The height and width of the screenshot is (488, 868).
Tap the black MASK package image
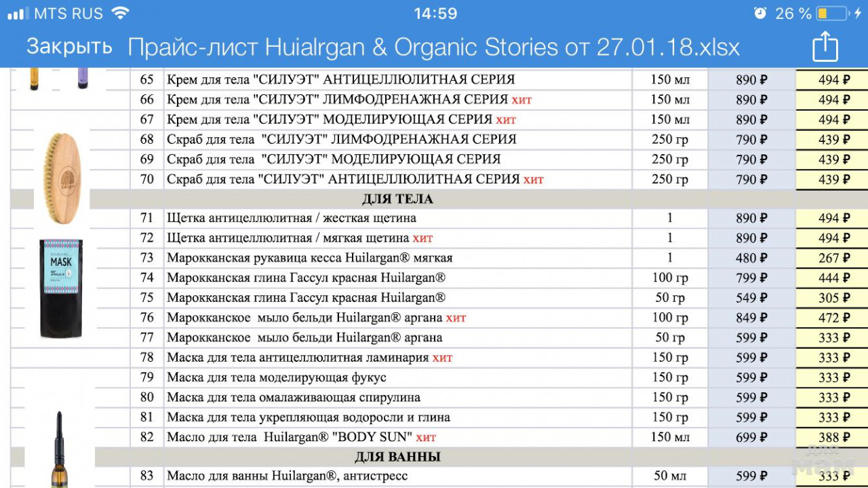click(x=61, y=288)
